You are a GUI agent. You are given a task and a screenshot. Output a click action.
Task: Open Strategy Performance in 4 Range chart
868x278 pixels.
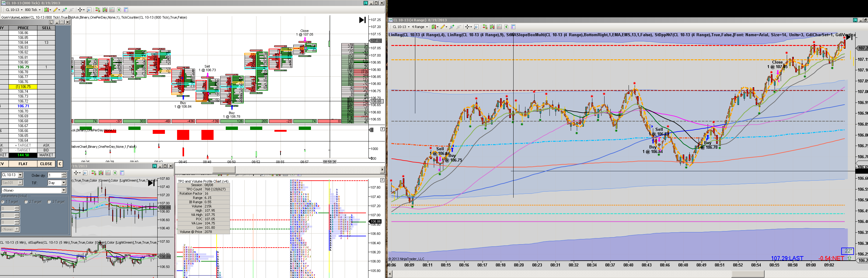(x=499, y=27)
